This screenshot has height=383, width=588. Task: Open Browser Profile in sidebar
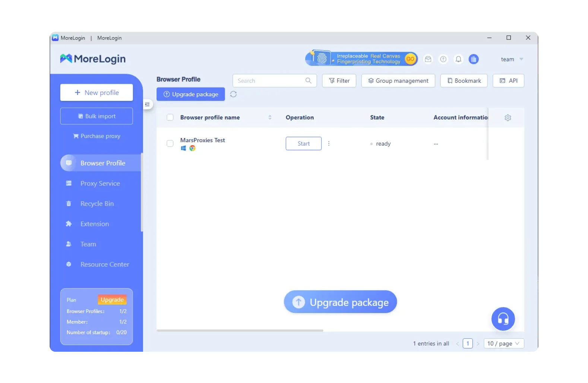pyautogui.click(x=101, y=163)
